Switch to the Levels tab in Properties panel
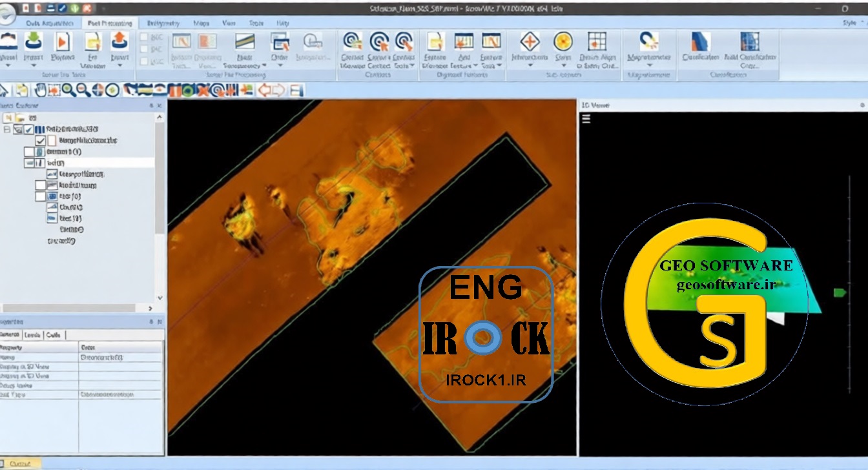This screenshot has width=868, height=470. tap(32, 334)
